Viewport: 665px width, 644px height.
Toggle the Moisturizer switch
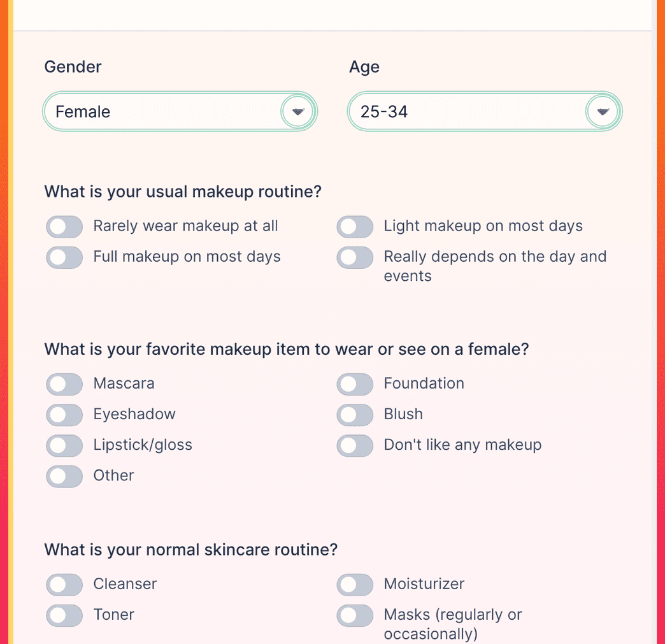pyautogui.click(x=355, y=585)
